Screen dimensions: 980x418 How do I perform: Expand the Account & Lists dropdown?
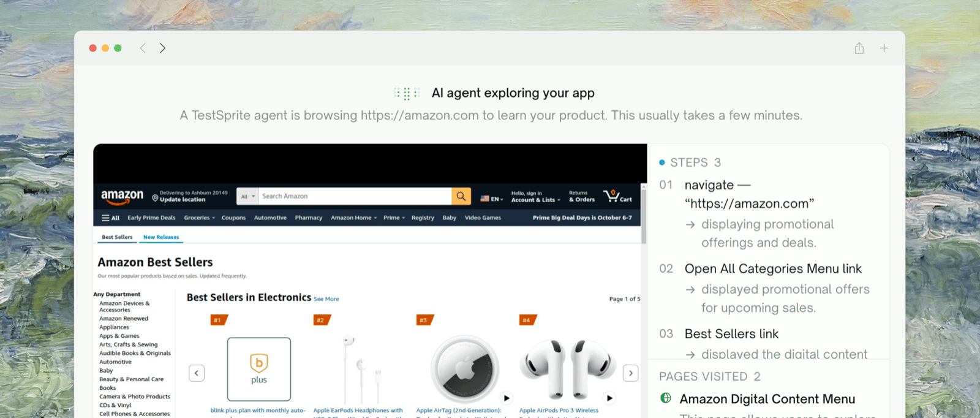[x=536, y=196]
